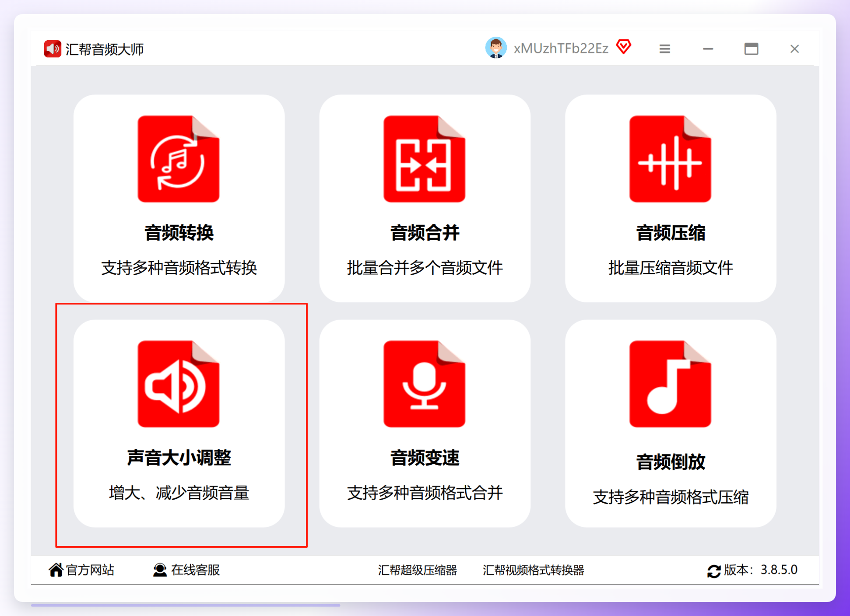Screen dimensions: 850x616
Task: Minimize the 汇帮音频大师 window
Action: tap(708, 49)
